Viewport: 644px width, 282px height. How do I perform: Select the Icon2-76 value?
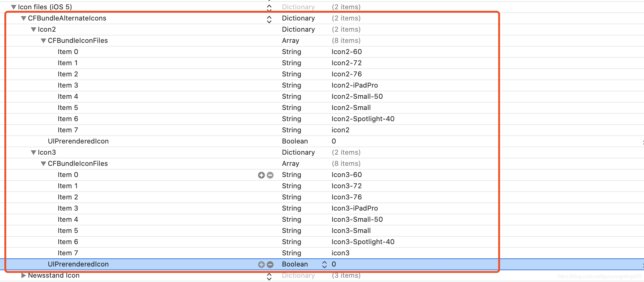pos(347,74)
